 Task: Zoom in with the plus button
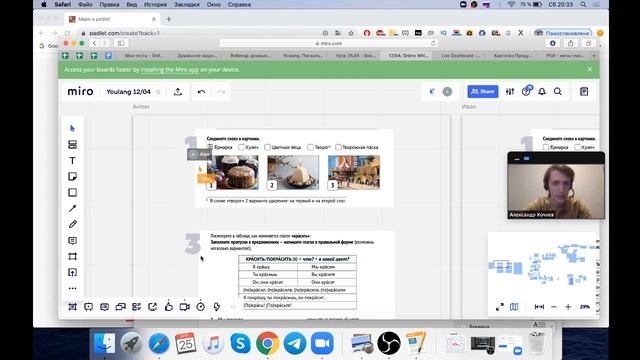pos(568,307)
